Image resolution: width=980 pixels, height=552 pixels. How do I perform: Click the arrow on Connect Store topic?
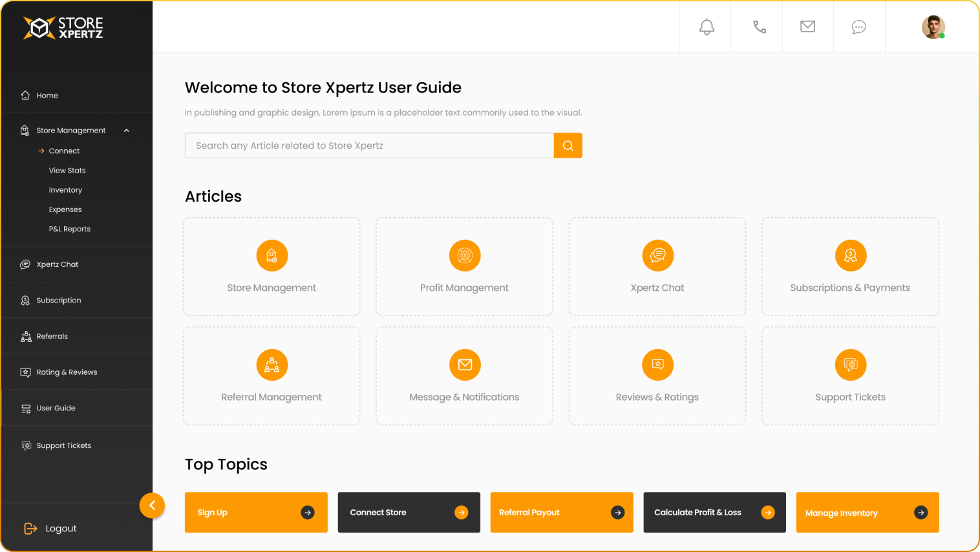click(462, 513)
